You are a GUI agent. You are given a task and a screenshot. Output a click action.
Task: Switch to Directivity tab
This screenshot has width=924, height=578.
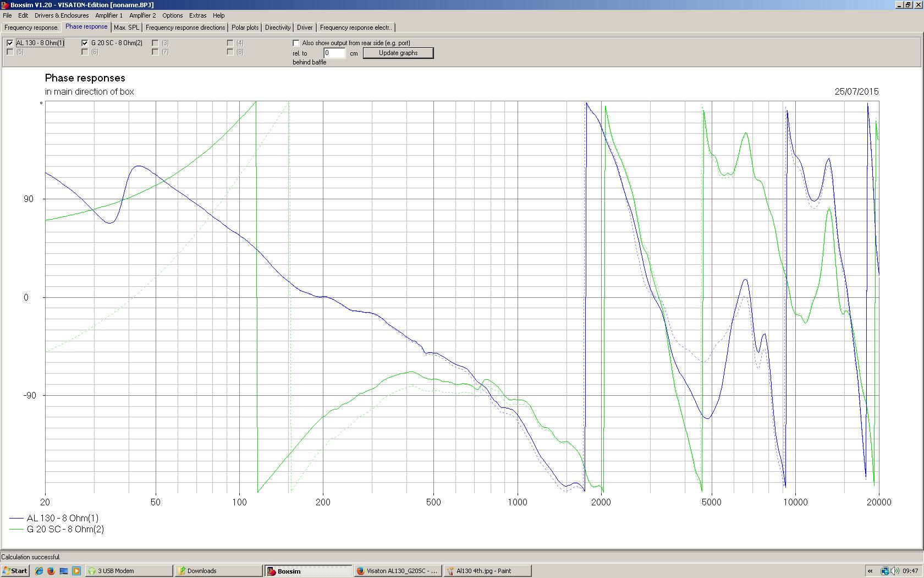click(x=278, y=28)
